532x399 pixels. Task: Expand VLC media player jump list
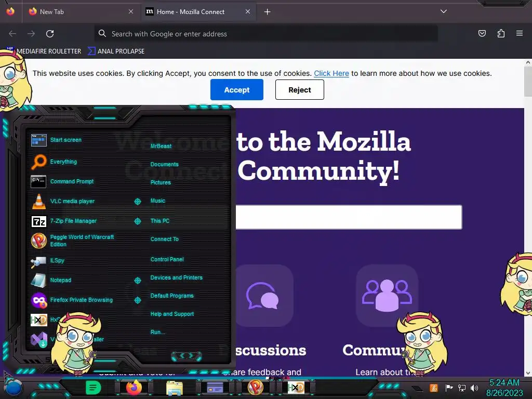point(137,202)
